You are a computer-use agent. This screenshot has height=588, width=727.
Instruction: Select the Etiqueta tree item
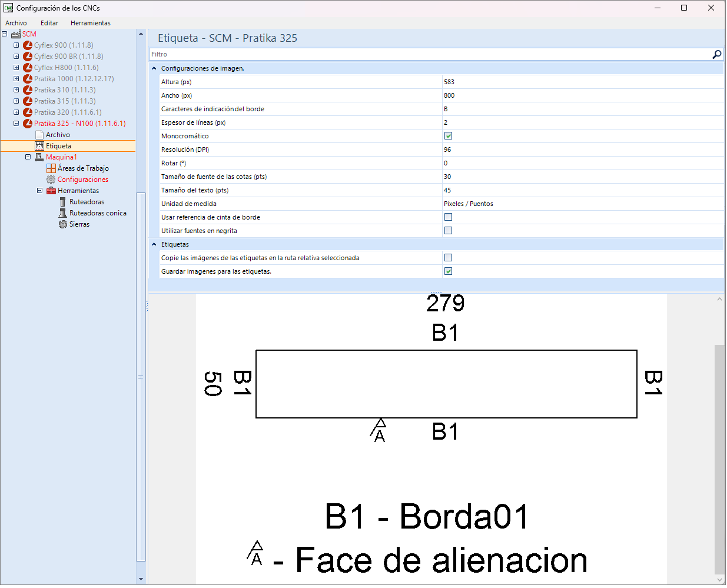[58, 146]
